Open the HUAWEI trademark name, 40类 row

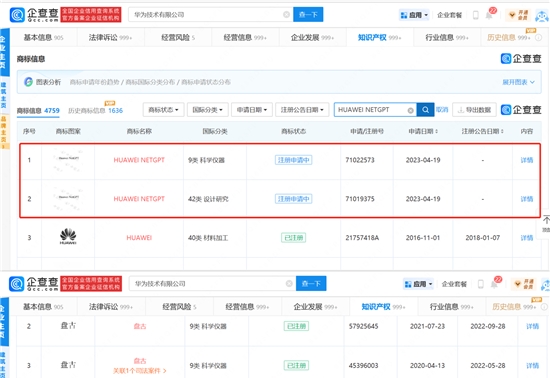click(139, 238)
